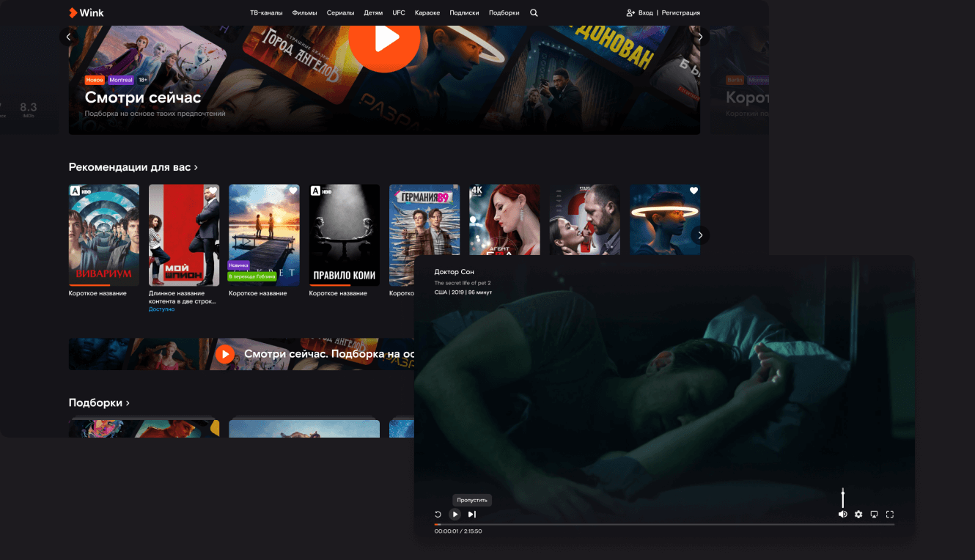Click the AirPlay cast icon in player

pos(874,515)
